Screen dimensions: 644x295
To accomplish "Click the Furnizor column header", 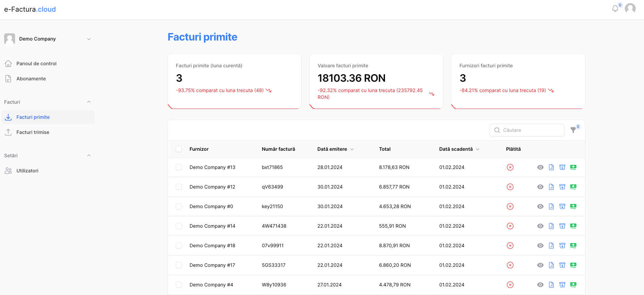I will 199,149.
